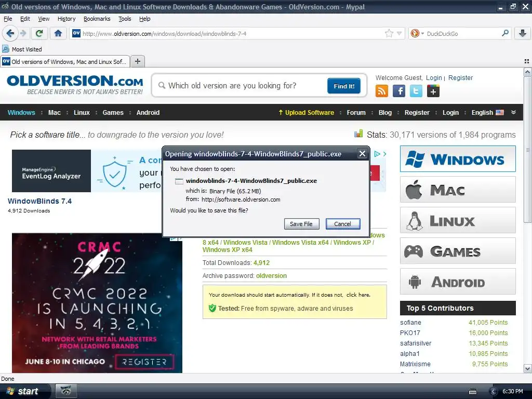Open the ad info AdChoices triangle icon
This screenshot has height=399, width=532.
(377, 154)
